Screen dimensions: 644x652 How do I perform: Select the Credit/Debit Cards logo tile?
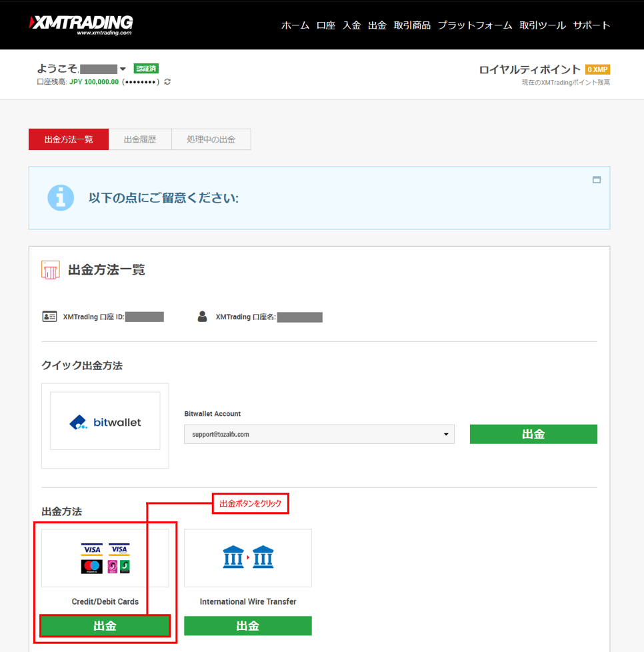point(105,558)
